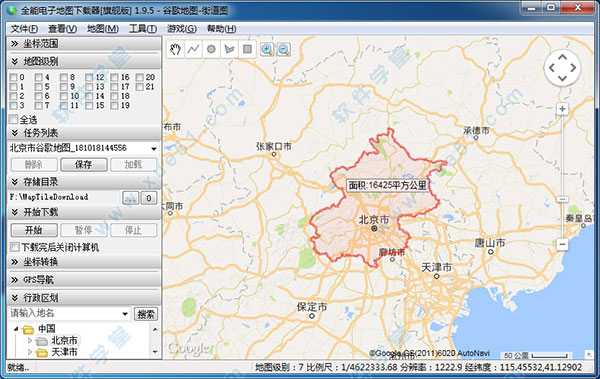
Task: Open the 文件(F) menu
Action: [x=24, y=29]
